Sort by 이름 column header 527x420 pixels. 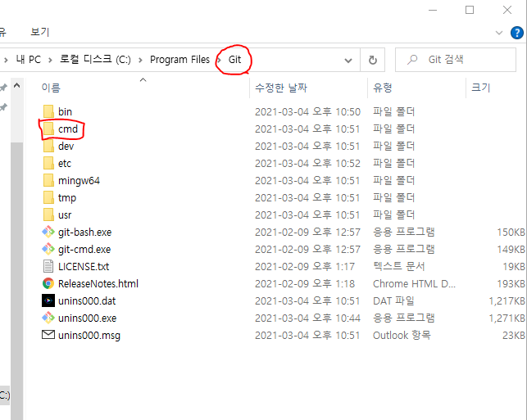click(x=51, y=88)
